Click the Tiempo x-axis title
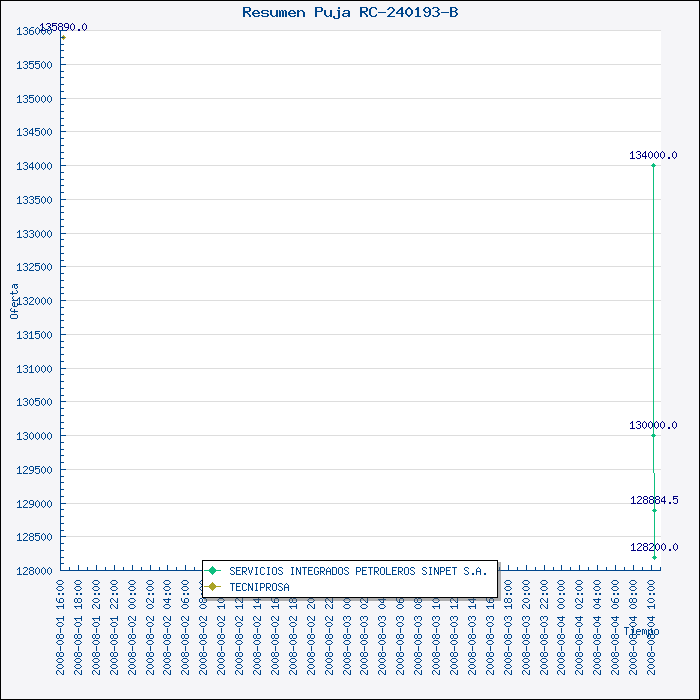700x700 pixels. point(641,631)
